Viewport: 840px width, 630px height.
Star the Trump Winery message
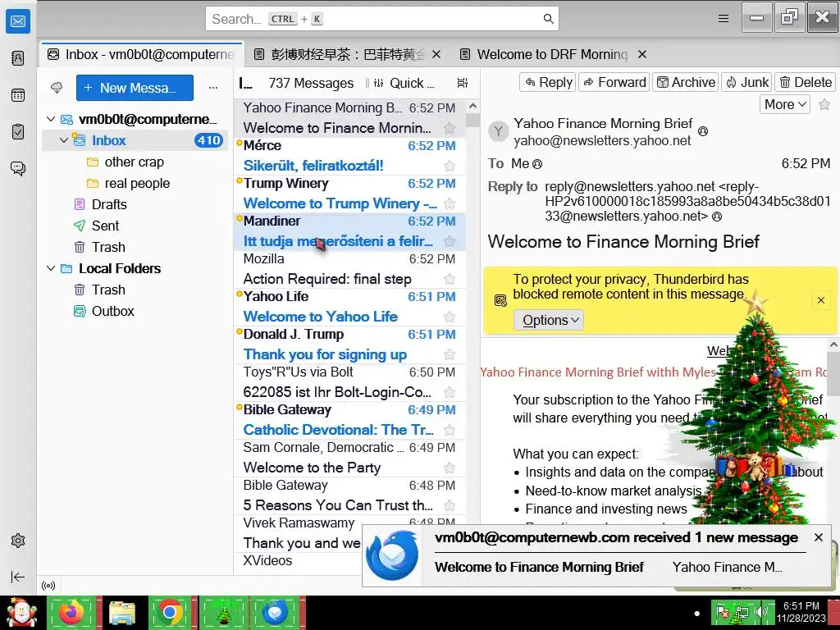point(450,203)
